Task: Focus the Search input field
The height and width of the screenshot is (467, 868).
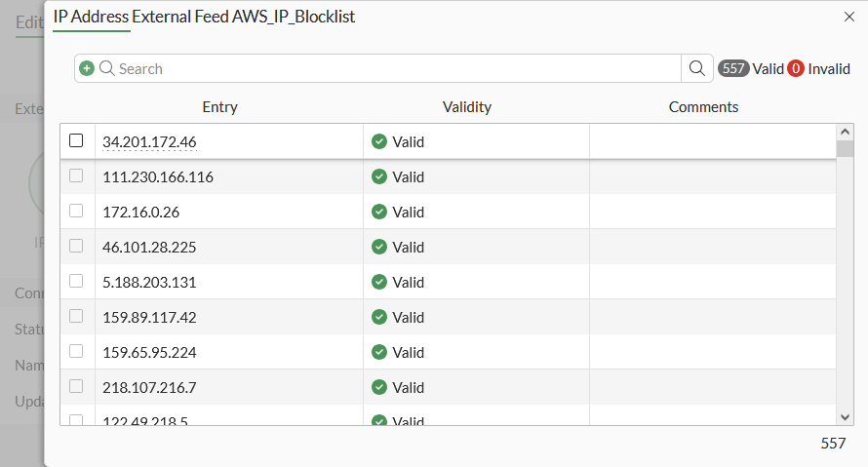Action: (x=390, y=68)
